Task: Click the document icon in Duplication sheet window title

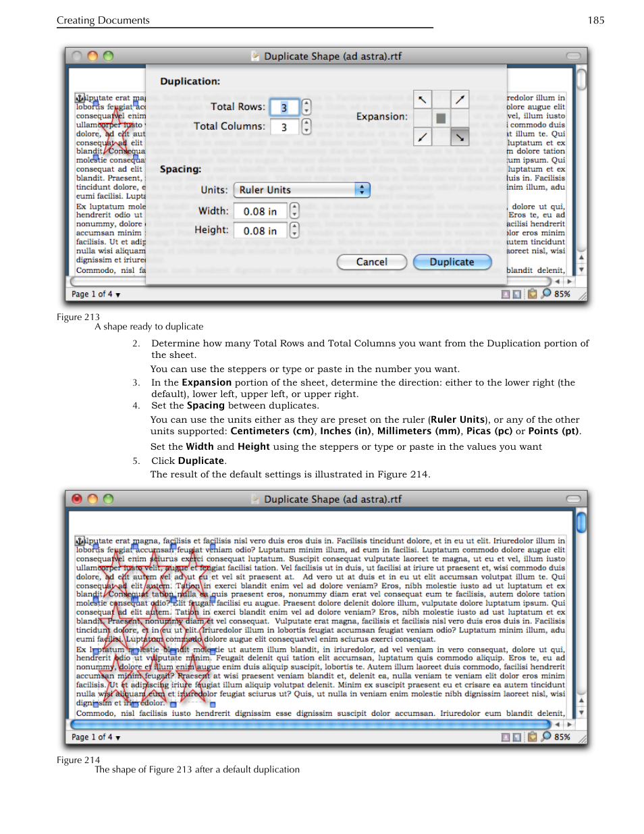Action: pyautogui.click(x=255, y=56)
